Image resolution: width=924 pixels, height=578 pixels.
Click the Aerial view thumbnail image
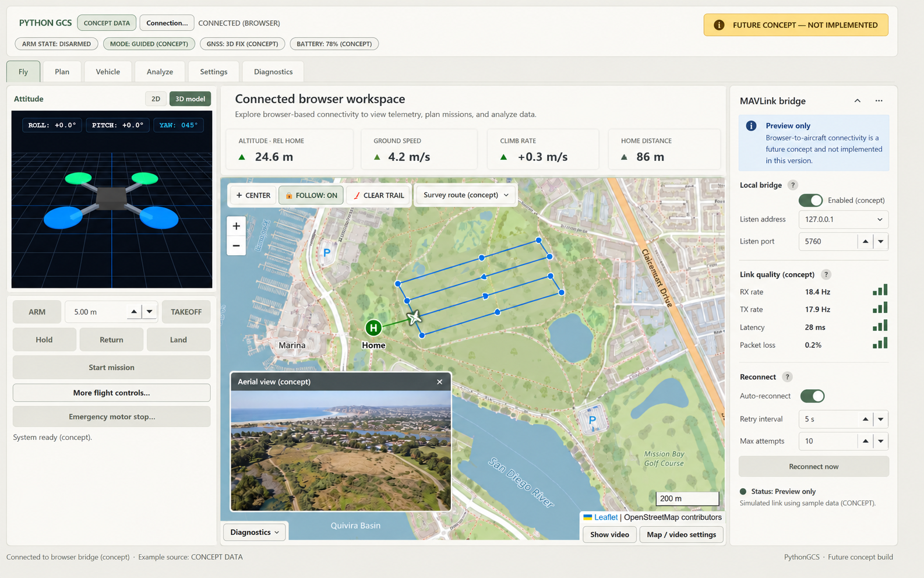coord(341,450)
